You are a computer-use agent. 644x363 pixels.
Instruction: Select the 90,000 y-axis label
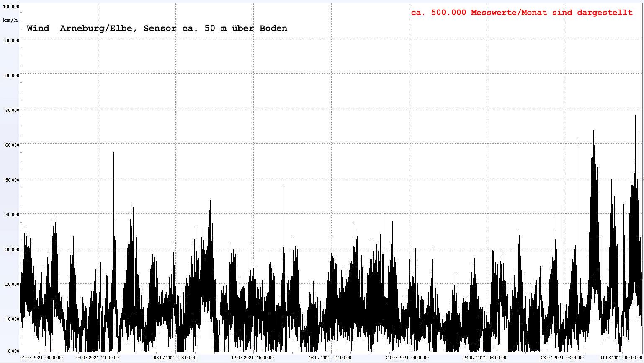pos(11,41)
